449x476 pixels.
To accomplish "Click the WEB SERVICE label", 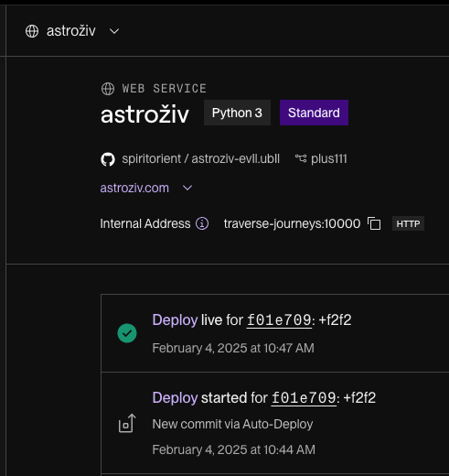I will coord(164,89).
